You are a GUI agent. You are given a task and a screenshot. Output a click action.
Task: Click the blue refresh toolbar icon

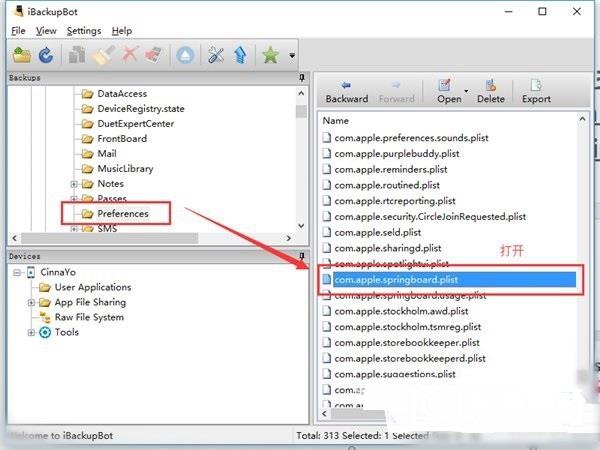coord(46,56)
